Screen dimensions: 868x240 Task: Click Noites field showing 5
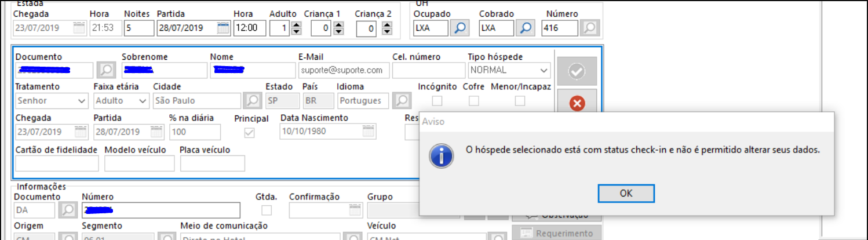pyautogui.click(x=138, y=28)
